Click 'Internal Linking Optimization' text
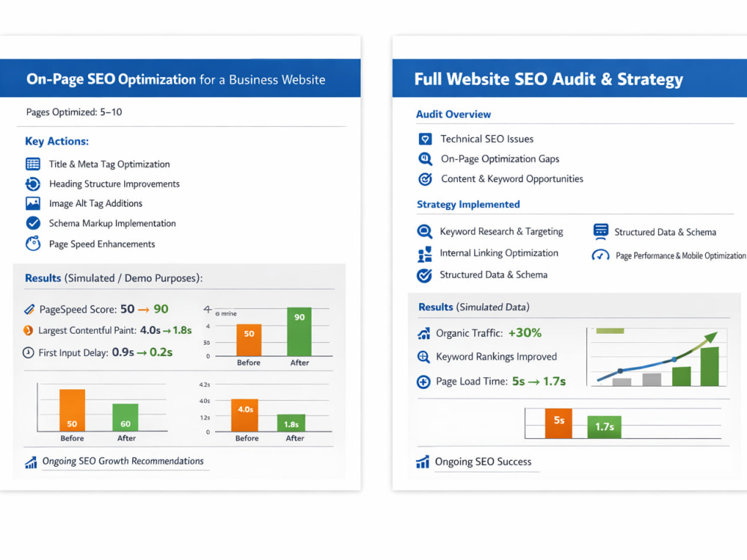The image size is (747, 560). (x=499, y=253)
